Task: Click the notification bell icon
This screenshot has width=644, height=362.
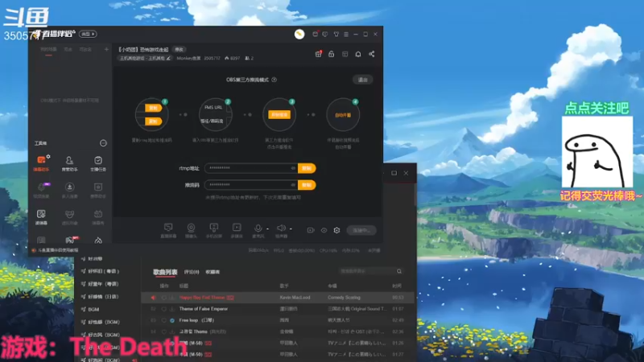Action: (x=358, y=54)
